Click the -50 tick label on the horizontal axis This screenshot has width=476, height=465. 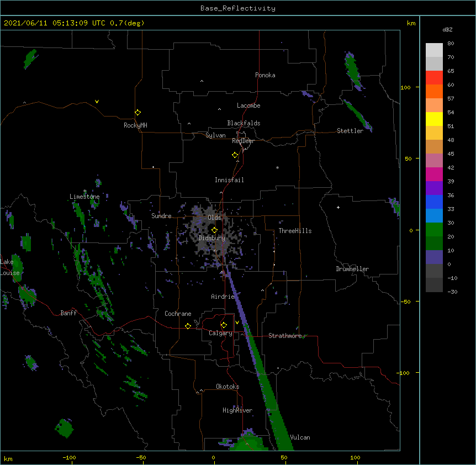(141, 457)
